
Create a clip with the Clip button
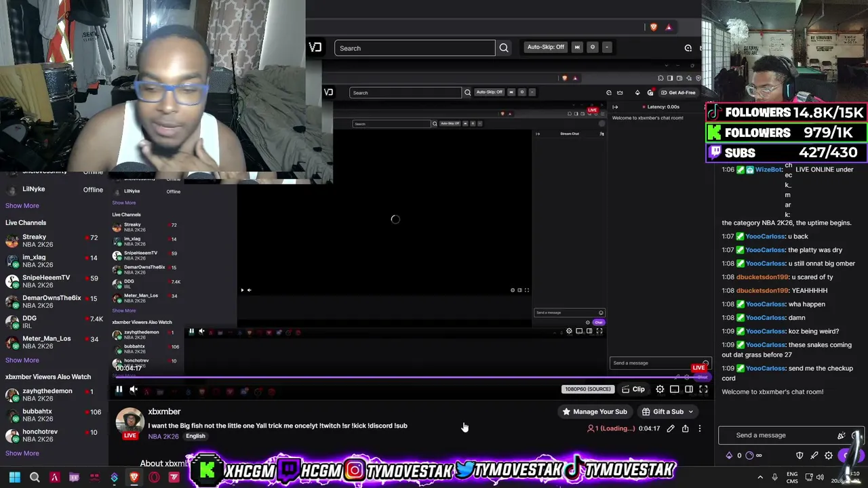coord(633,389)
